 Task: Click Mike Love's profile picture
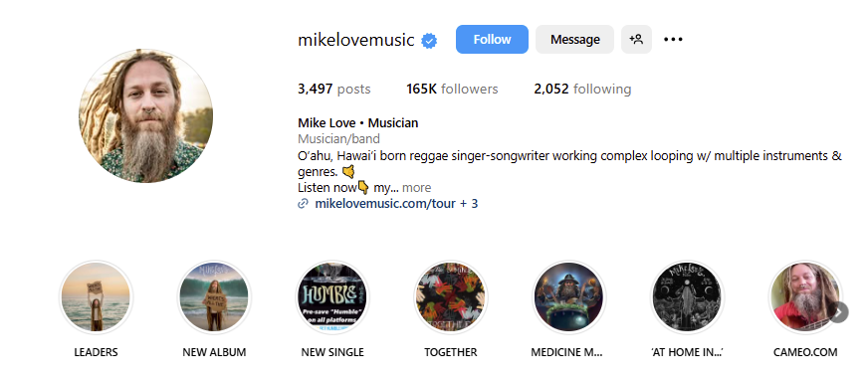(x=145, y=115)
